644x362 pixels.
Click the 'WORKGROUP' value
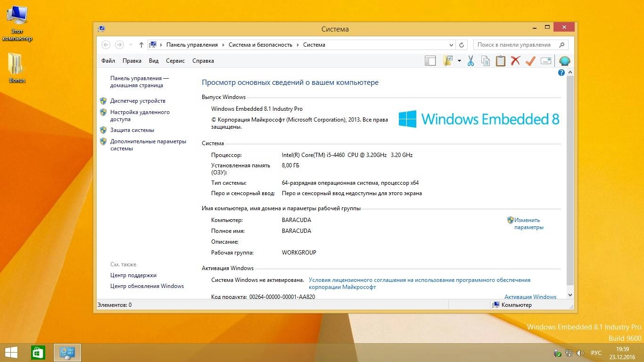pyautogui.click(x=299, y=253)
